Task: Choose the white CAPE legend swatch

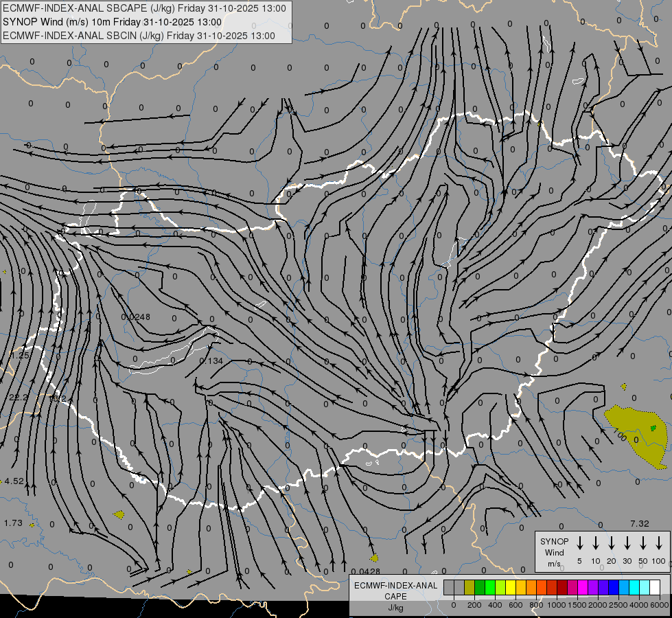Action: [656, 587]
